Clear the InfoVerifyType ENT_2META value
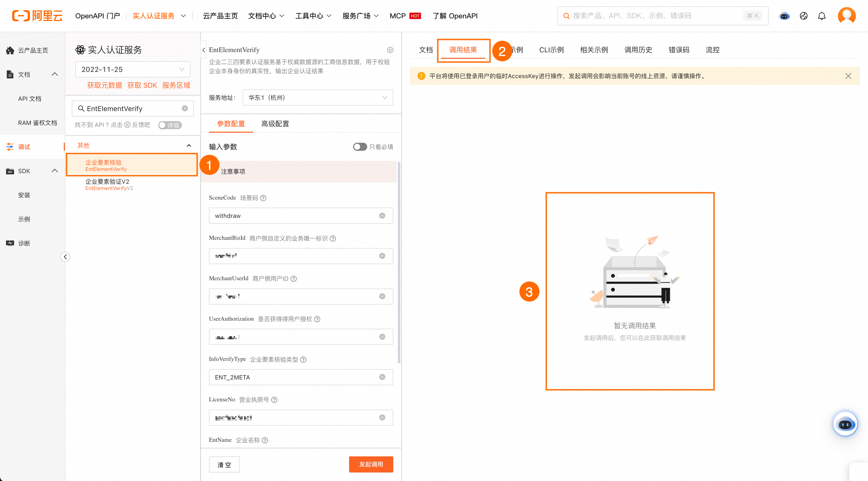 (382, 377)
